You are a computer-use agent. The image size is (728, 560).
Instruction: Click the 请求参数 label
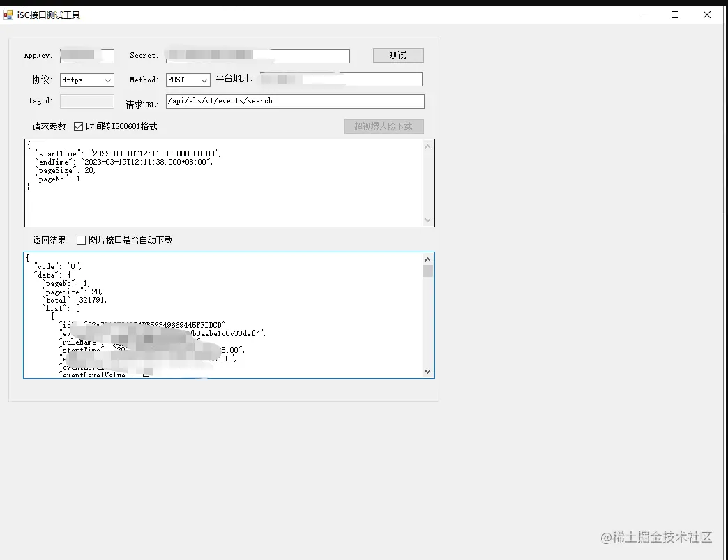tap(51, 126)
